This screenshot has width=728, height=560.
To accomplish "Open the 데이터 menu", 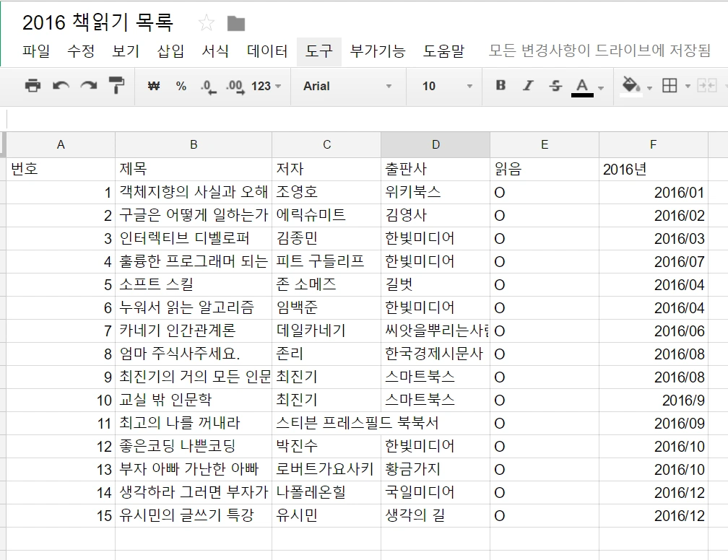I will [266, 52].
